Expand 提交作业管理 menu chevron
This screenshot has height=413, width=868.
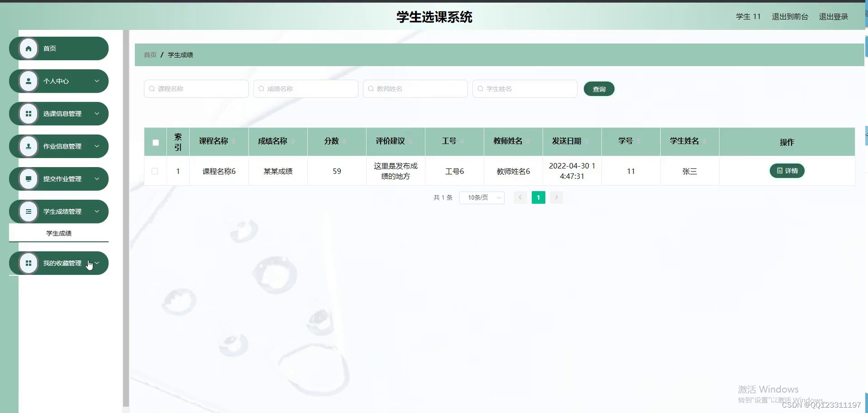pos(97,179)
